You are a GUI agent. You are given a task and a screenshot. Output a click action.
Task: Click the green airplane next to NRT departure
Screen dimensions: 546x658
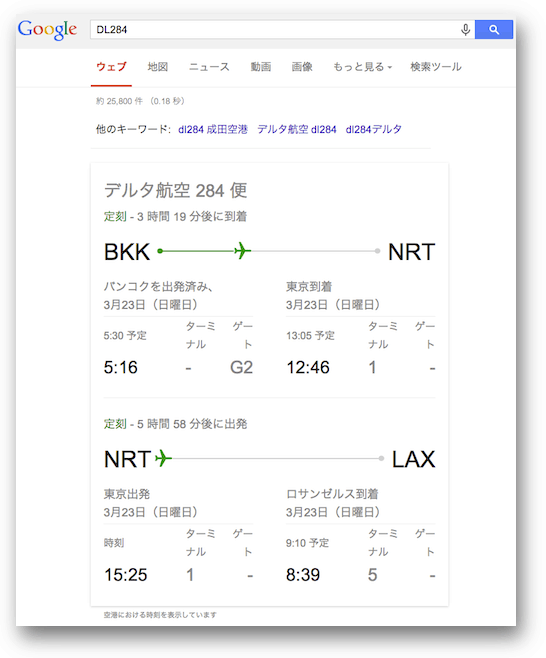click(x=163, y=458)
